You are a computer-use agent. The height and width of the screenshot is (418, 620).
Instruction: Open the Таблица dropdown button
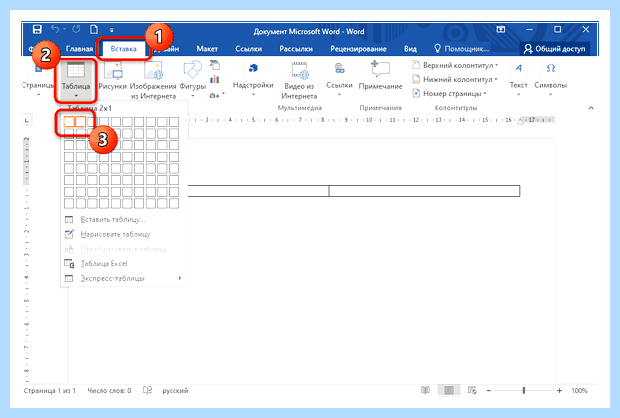(x=76, y=81)
